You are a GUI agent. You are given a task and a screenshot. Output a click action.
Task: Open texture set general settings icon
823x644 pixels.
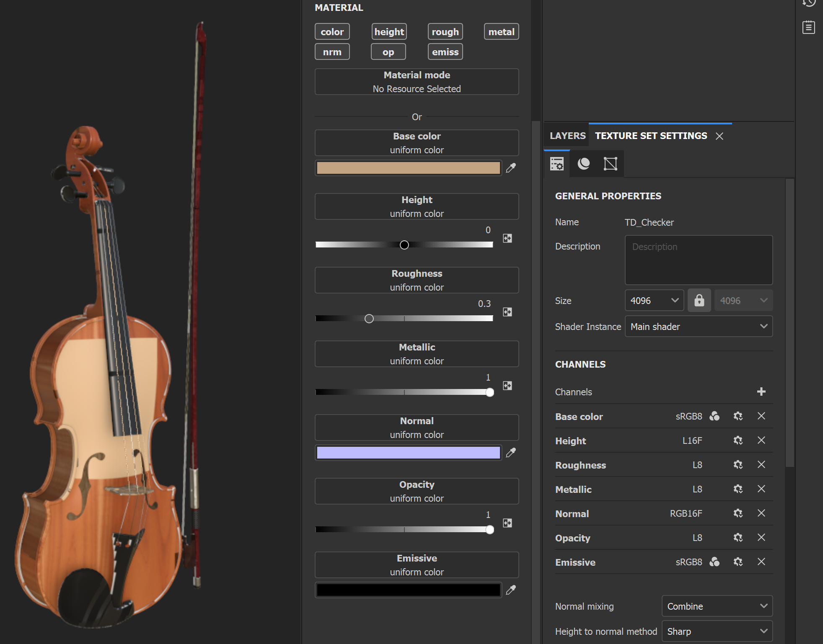pos(557,164)
